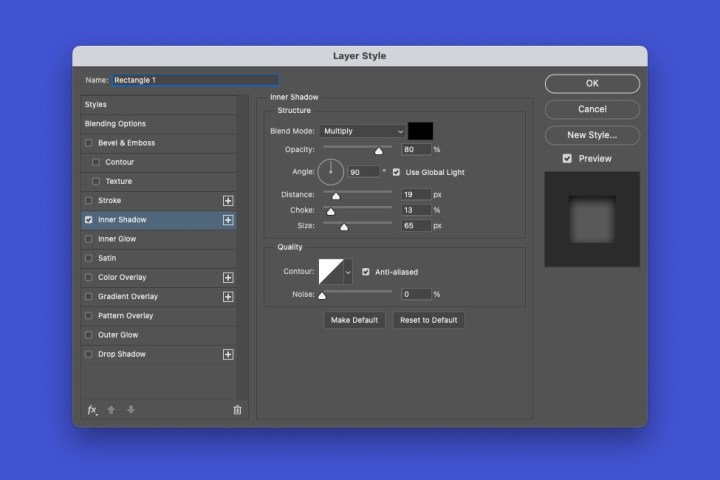The width and height of the screenshot is (720, 480).
Task: Click plus icon beside Drop Shadow
Action: (x=228, y=355)
